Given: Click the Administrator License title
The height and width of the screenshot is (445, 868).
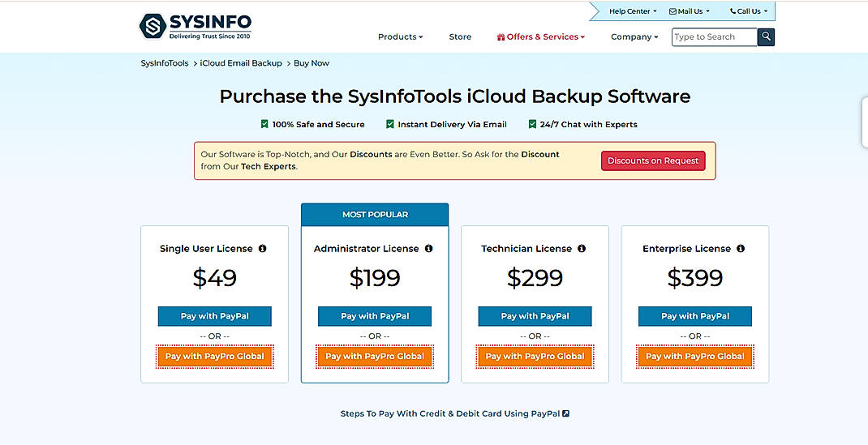Looking at the screenshot, I should pyautogui.click(x=367, y=249).
